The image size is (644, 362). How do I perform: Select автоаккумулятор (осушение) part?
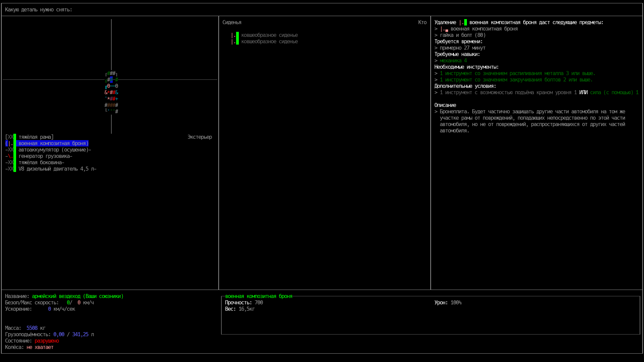[54, 150]
